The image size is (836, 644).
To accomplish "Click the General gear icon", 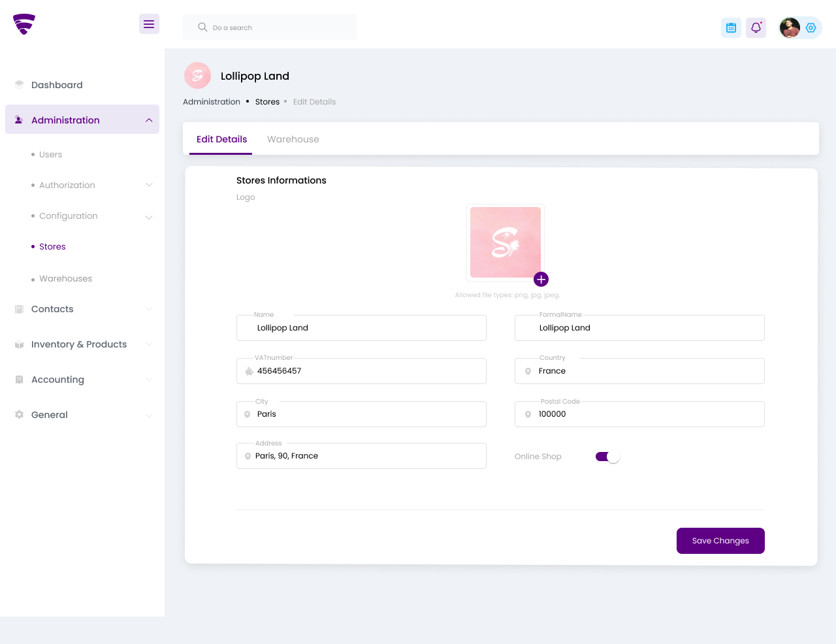I will coord(19,415).
